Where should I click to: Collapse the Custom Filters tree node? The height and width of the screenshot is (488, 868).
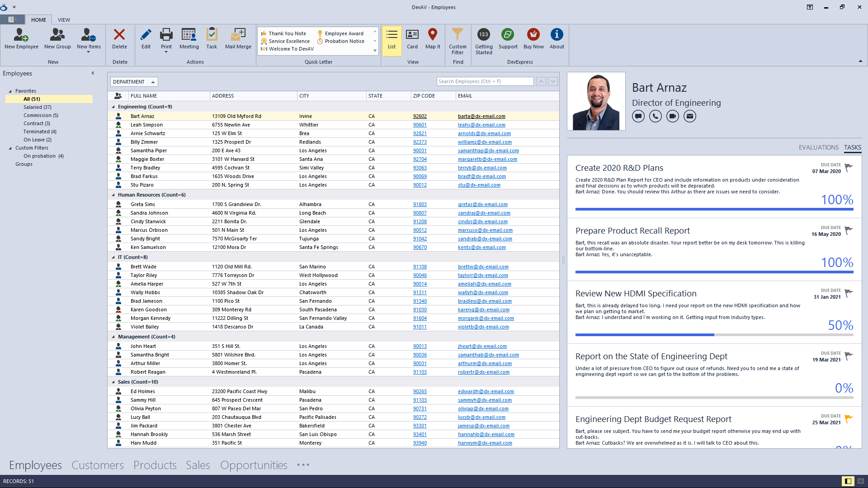tap(10, 148)
